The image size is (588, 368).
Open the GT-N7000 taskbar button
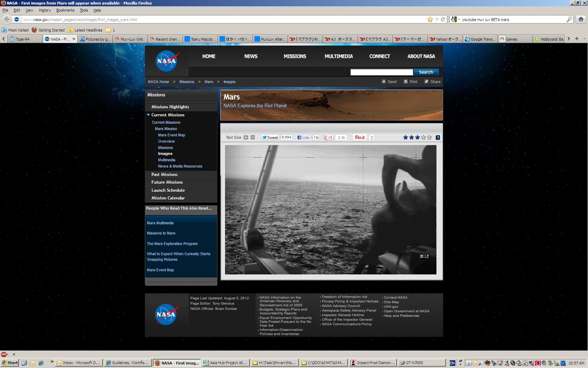coord(421,363)
